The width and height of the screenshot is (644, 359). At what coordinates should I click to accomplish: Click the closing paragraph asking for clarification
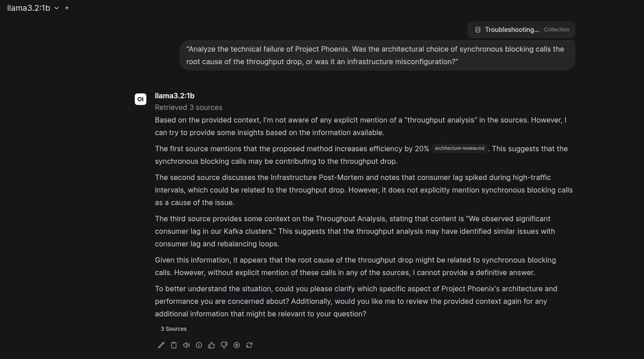(356, 301)
